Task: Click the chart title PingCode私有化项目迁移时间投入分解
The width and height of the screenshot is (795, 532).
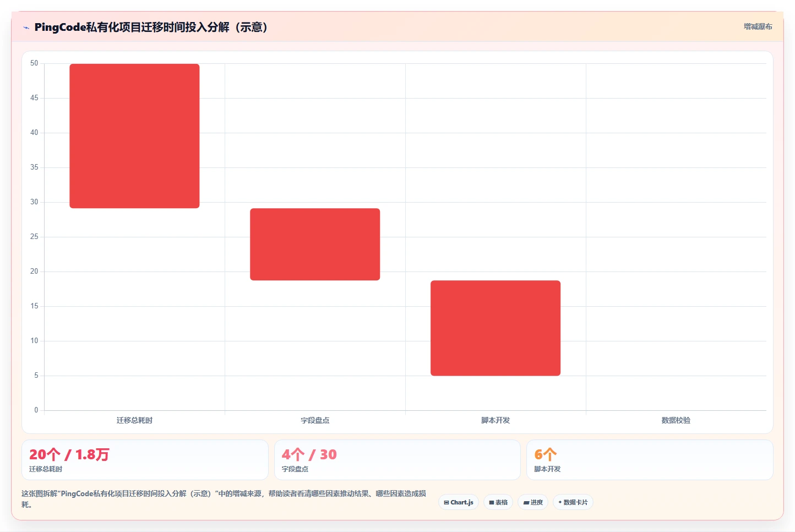Action: (x=151, y=27)
